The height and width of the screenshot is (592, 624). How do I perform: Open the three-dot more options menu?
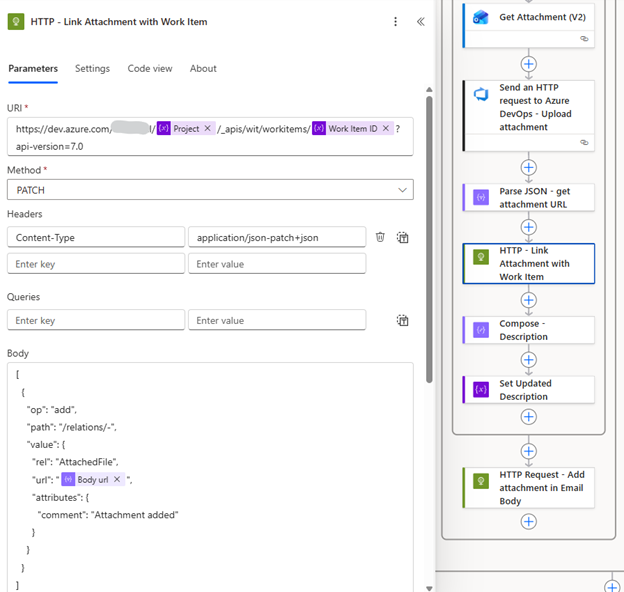(x=395, y=21)
